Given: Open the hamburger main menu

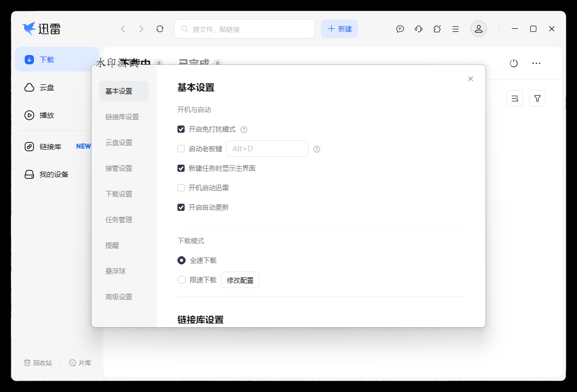Looking at the screenshot, I should coord(456,29).
